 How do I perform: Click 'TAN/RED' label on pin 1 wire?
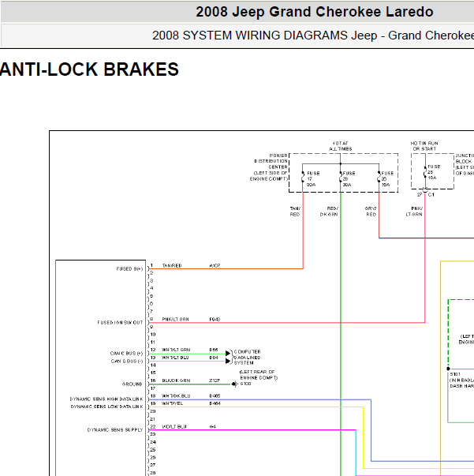172,265
